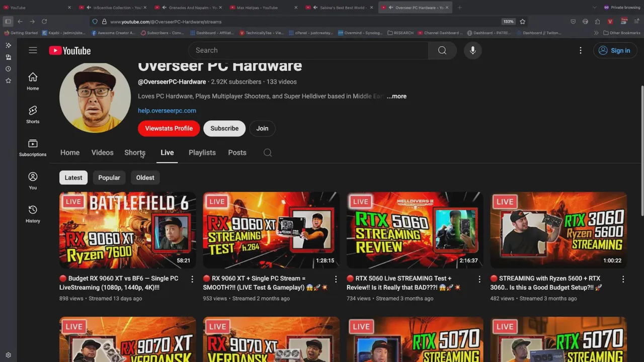Click Sign in button
This screenshot has height=362, width=644.
[x=614, y=50]
